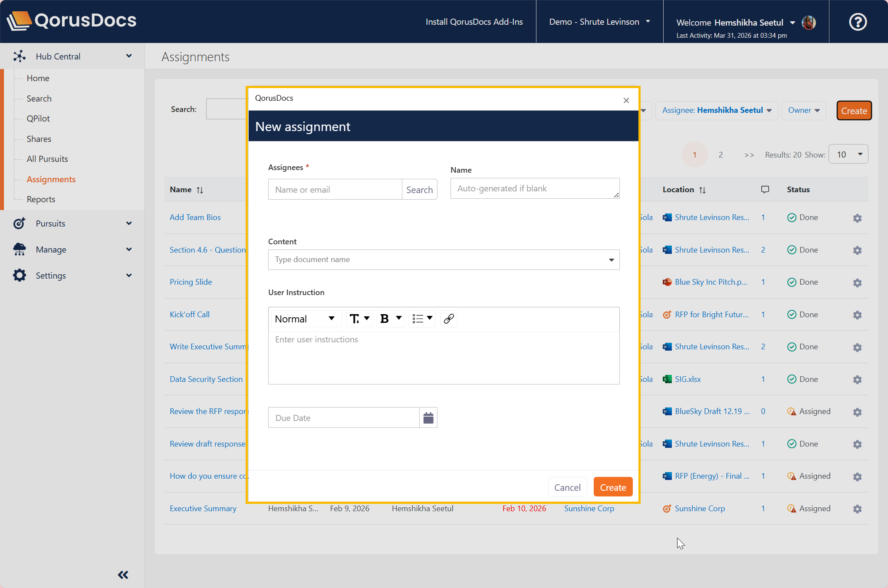The image size is (888, 588).
Task: Open the help question mark icon
Action: [x=858, y=22]
